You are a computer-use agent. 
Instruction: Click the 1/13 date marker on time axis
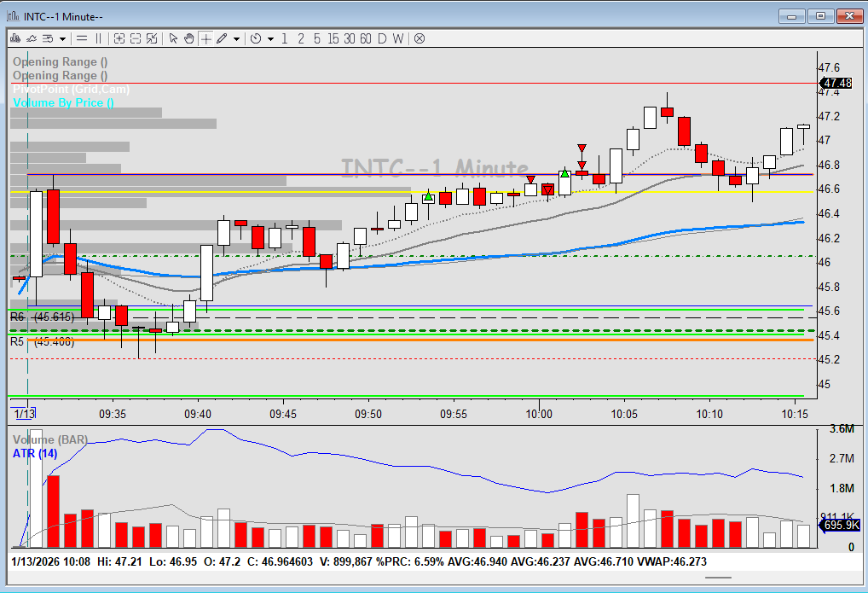point(25,414)
